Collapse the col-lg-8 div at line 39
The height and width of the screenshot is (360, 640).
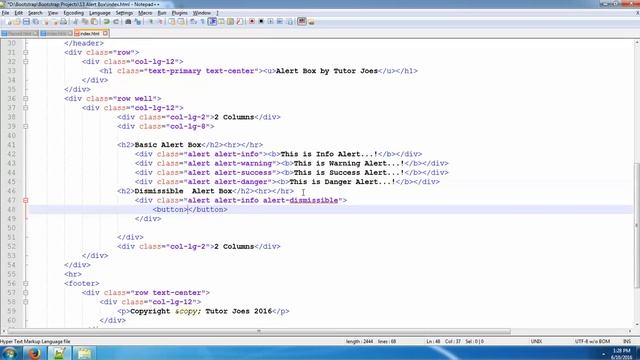[x=25, y=126]
